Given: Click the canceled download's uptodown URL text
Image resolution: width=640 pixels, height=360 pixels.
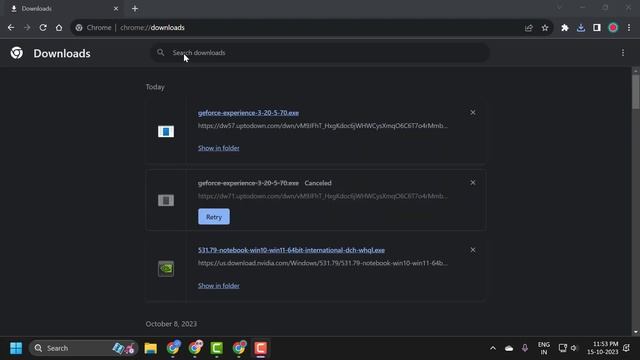Looking at the screenshot, I should [x=322, y=196].
